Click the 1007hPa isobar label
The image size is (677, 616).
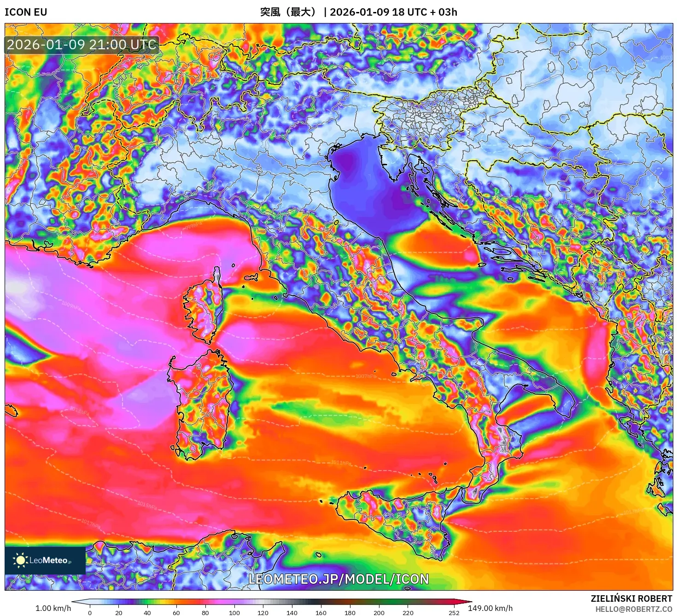(366, 377)
